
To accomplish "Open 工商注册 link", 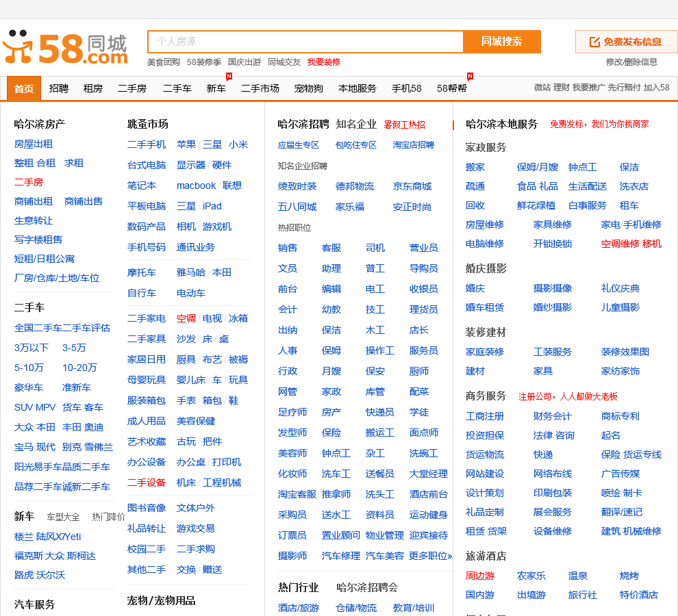I will click(485, 416).
